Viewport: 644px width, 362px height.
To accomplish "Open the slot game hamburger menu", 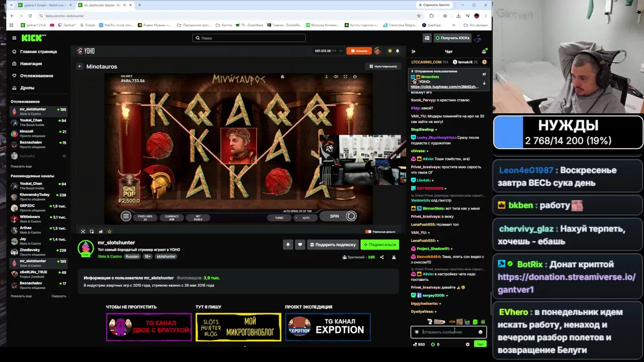I will [126, 216].
